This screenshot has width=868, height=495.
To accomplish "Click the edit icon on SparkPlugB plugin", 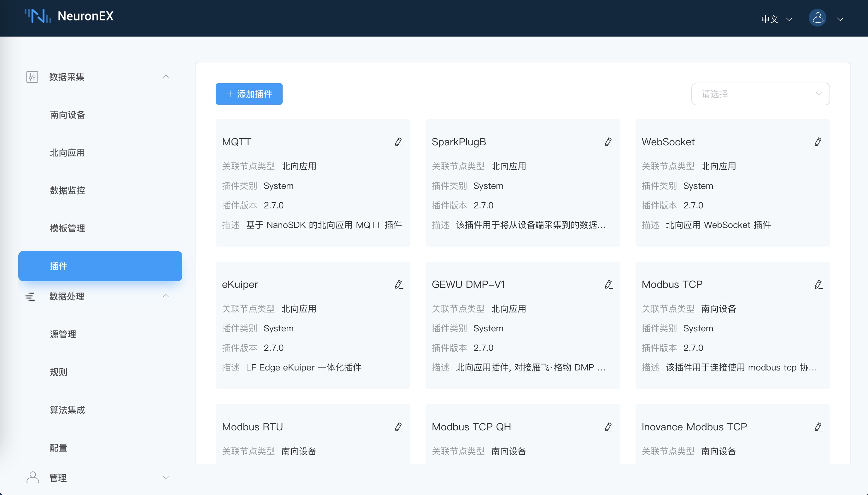I will [609, 142].
